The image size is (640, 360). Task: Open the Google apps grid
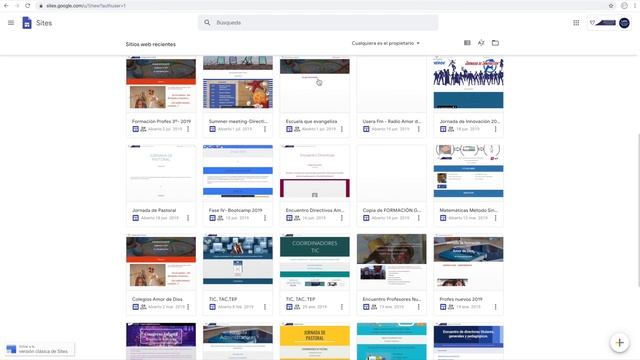point(576,23)
